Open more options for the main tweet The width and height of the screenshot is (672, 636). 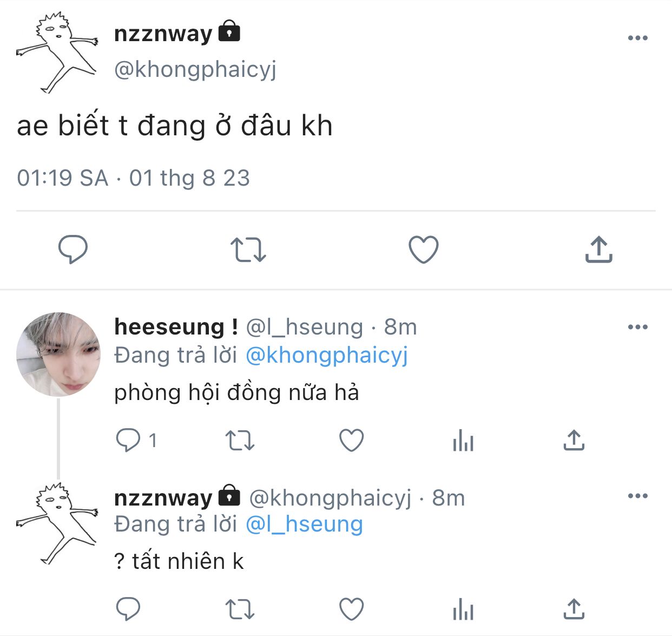(638, 38)
